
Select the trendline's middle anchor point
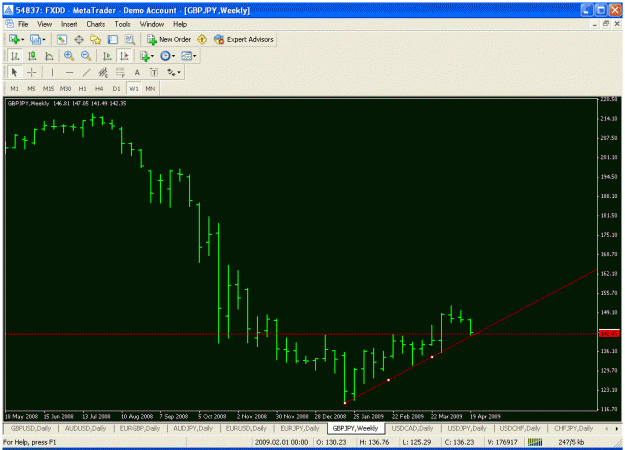389,380
